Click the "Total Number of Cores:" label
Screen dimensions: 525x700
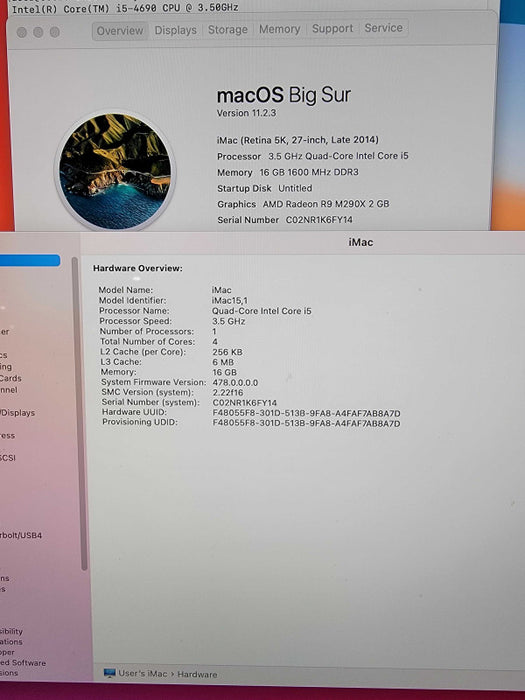[148, 342]
